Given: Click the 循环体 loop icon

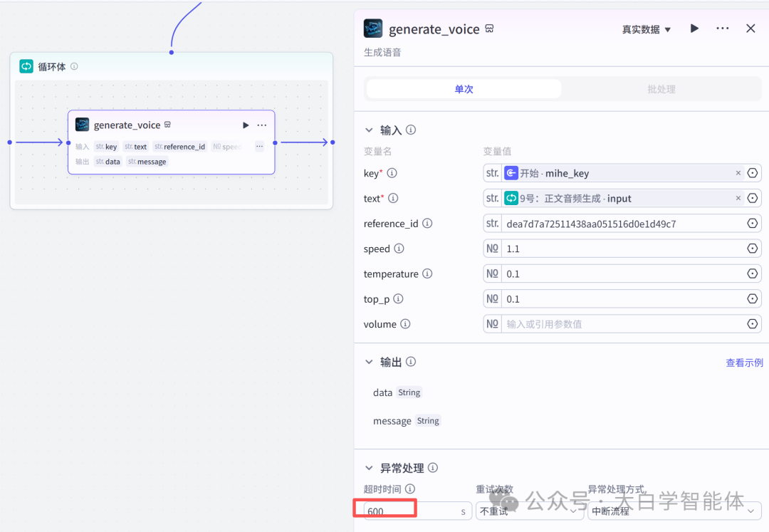Looking at the screenshot, I should (x=26, y=66).
